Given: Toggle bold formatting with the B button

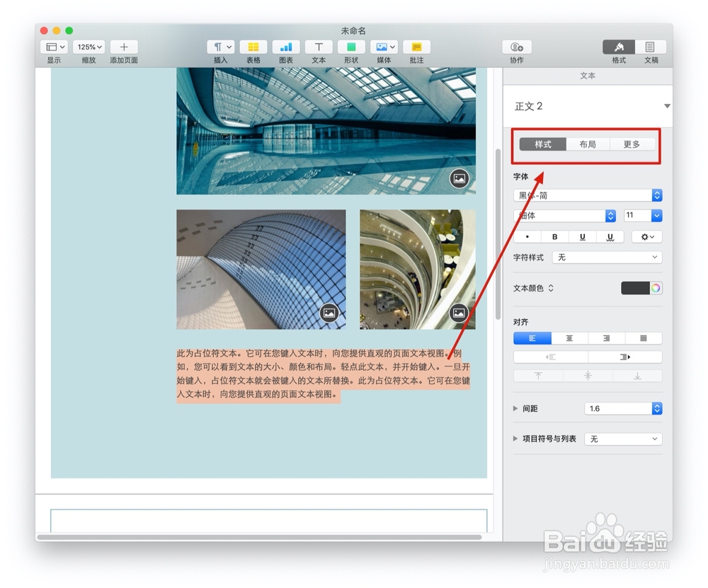Looking at the screenshot, I should 555,236.
